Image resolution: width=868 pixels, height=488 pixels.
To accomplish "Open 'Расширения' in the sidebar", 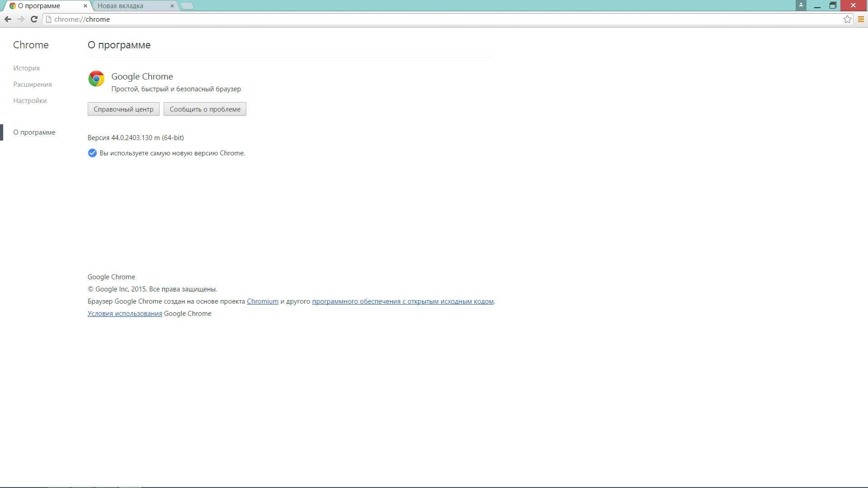I will point(33,84).
